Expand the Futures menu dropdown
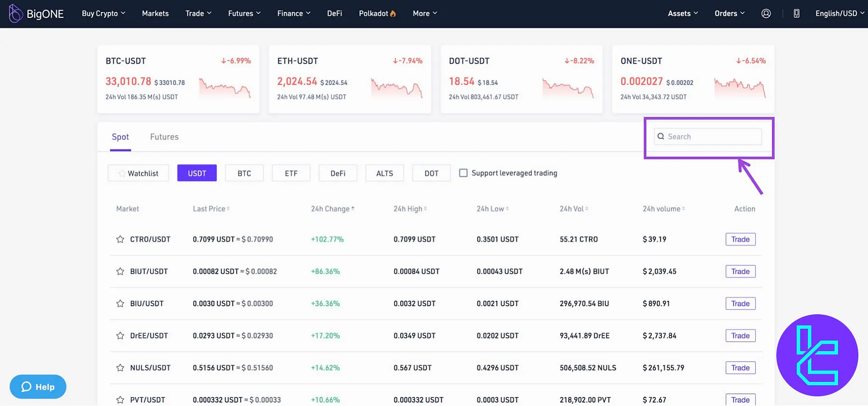868x406 pixels. click(x=244, y=14)
